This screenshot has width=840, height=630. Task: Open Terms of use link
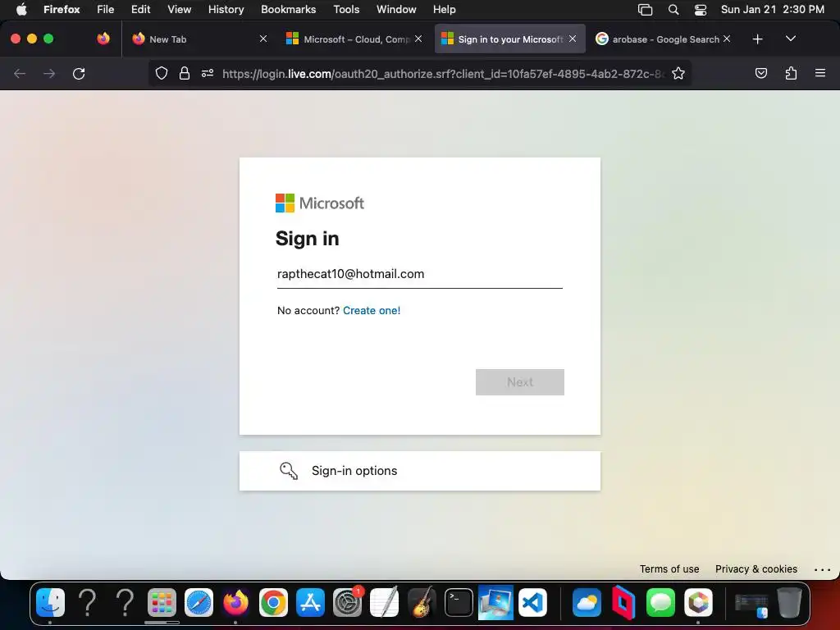click(669, 569)
